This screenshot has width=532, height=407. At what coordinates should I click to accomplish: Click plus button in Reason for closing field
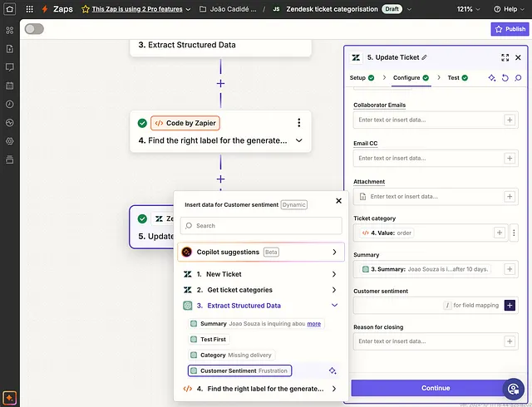pos(510,341)
